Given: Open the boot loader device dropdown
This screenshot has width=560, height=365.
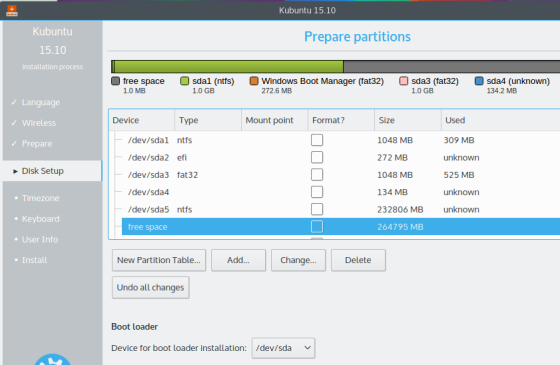Looking at the screenshot, I should tap(283, 348).
